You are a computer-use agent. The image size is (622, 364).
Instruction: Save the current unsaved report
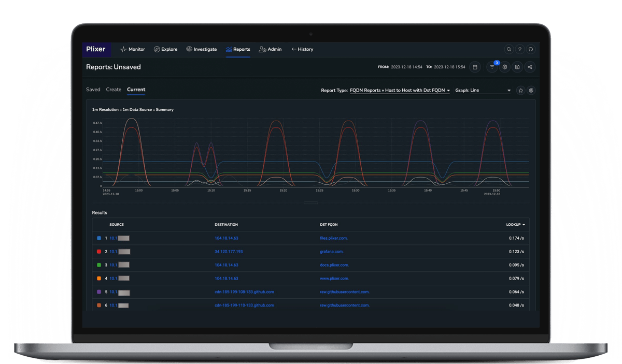[517, 67]
